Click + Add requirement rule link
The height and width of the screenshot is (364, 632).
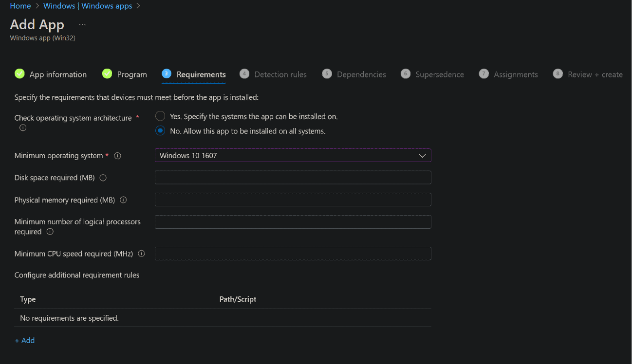click(25, 341)
